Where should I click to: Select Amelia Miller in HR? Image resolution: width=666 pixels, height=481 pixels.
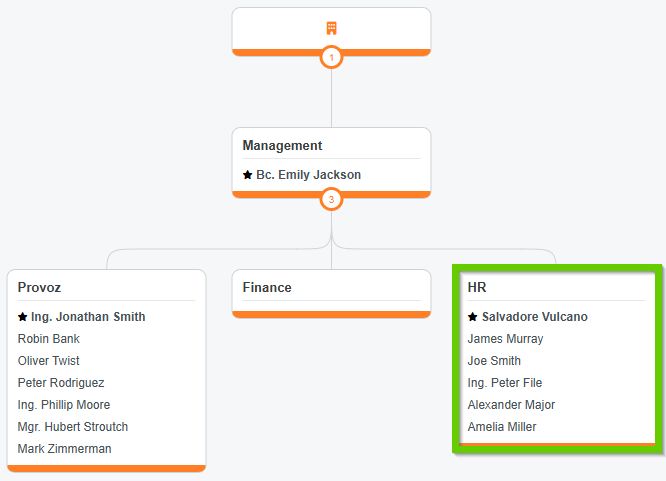pos(502,427)
